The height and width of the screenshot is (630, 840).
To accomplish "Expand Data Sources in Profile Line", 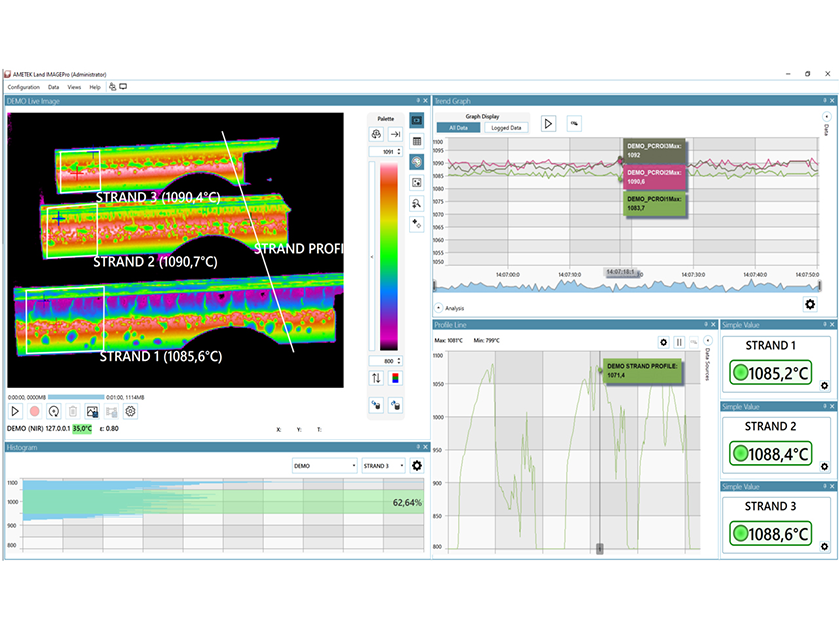I will pyautogui.click(x=708, y=341).
